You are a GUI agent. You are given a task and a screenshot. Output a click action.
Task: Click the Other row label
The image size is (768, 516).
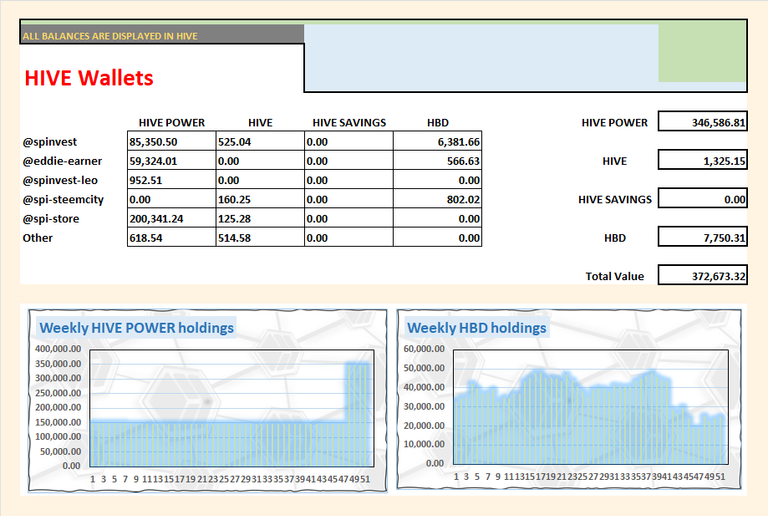click(x=37, y=237)
